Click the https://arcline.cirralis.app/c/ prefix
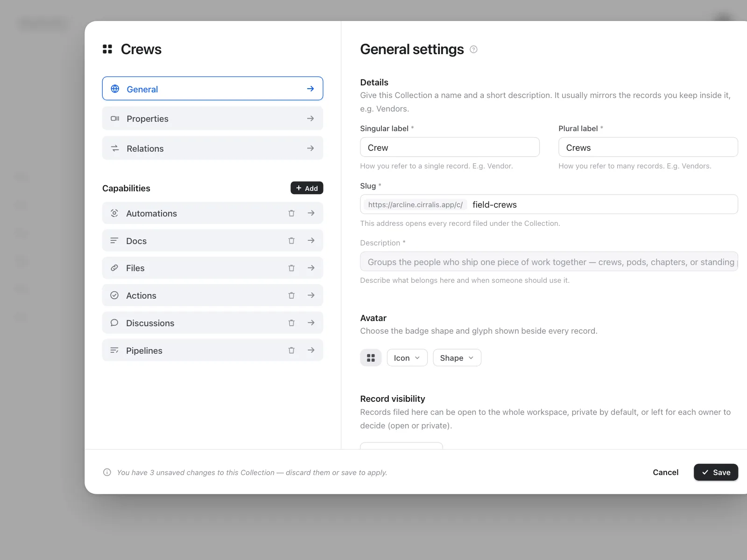This screenshot has height=560, width=747. tap(415, 204)
